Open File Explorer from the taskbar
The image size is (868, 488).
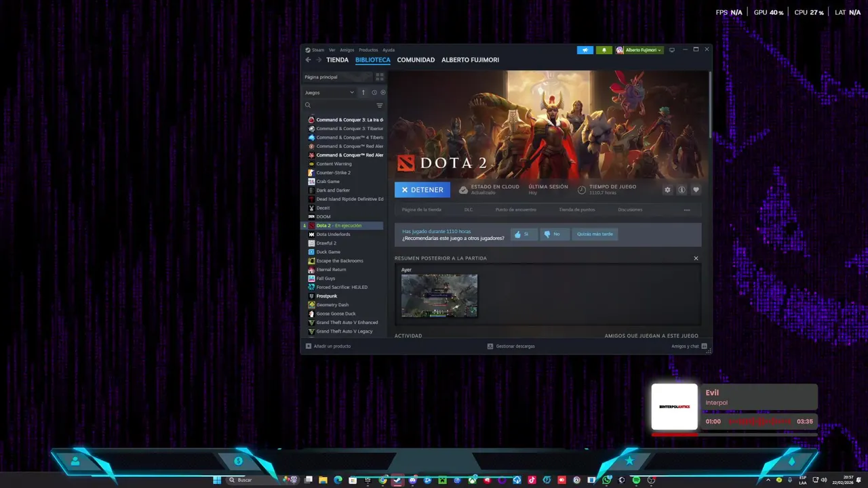click(323, 480)
